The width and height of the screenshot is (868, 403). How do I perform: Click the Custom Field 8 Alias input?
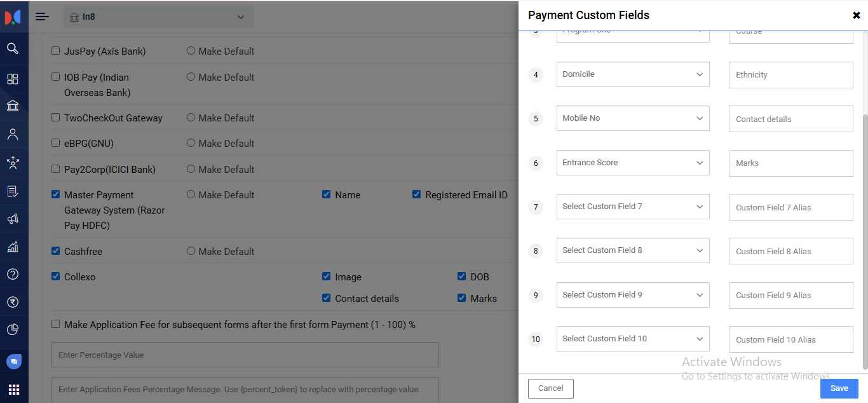point(790,251)
